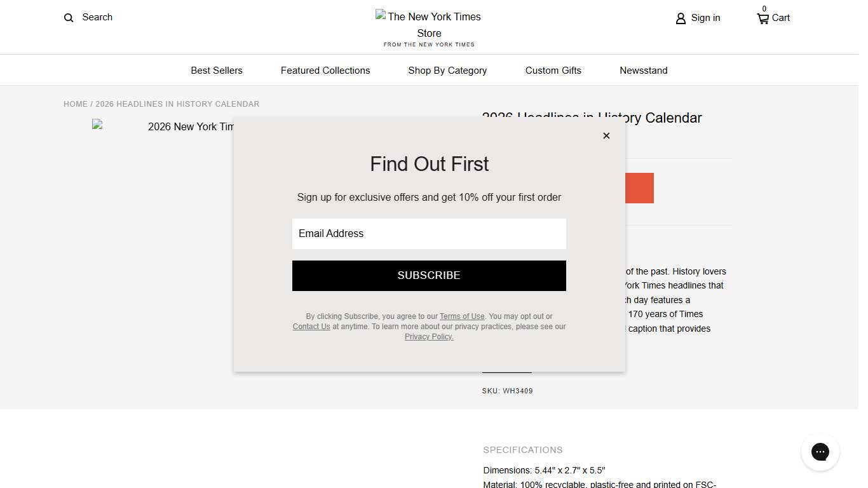This screenshot has height=488, width=868.
Task: Select the Sign in person icon
Action: pos(681,18)
